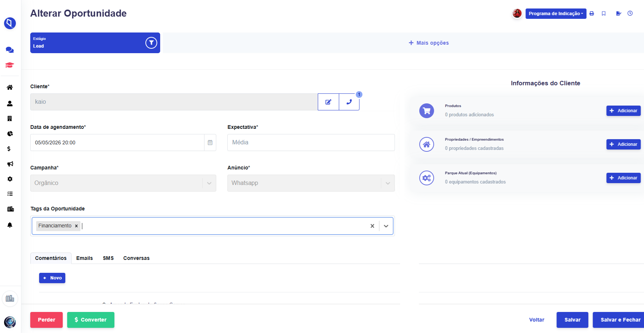Open the app logo in the sidebar
This screenshot has width=644, height=333.
10,23
